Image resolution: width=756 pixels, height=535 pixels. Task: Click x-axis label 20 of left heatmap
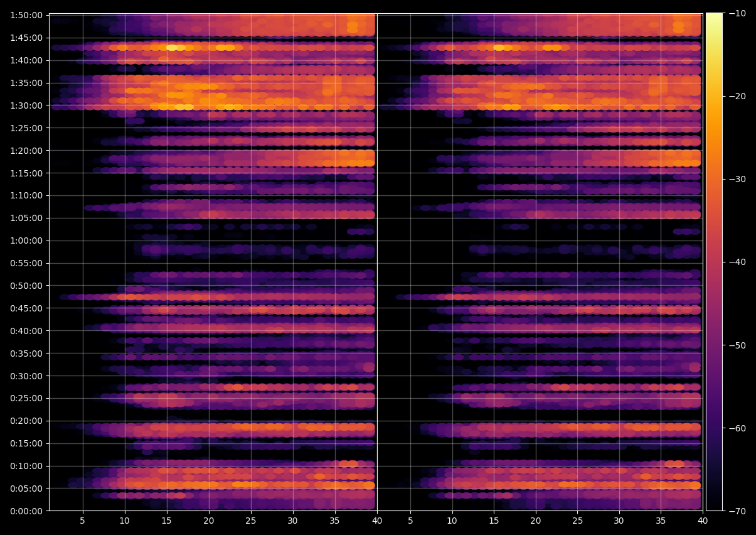coord(209,521)
